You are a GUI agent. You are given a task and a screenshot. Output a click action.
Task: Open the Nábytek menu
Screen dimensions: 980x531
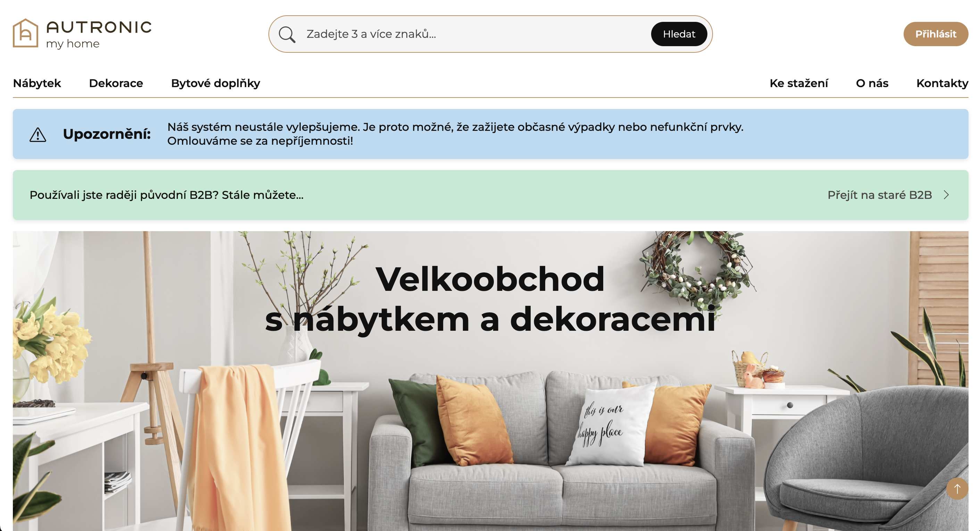(37, 83)
